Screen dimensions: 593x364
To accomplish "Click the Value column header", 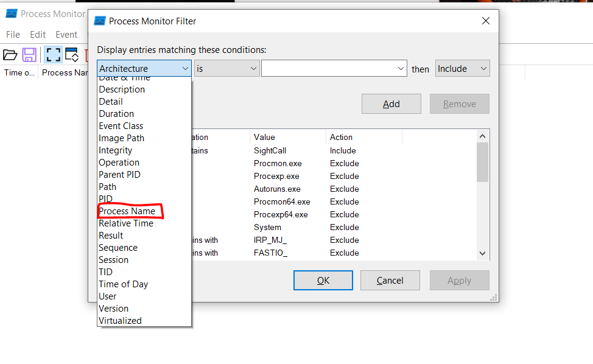I will 287,137.
